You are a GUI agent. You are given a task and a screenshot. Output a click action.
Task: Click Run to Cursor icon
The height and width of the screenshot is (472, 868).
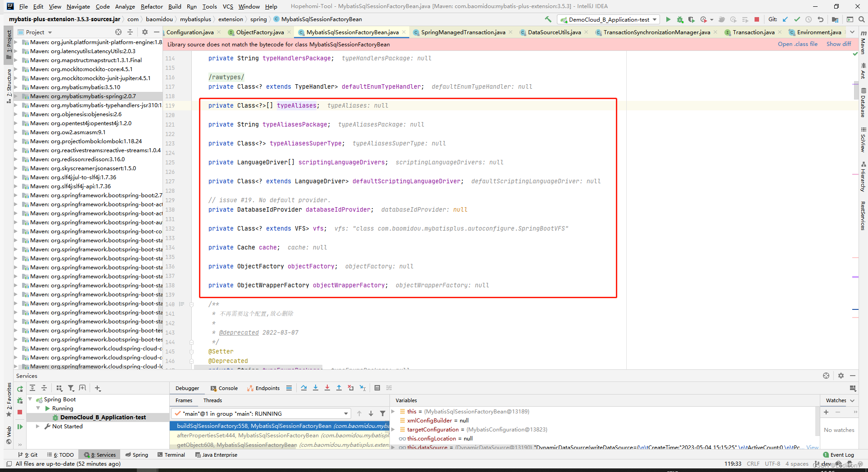(x=362, y=388)
